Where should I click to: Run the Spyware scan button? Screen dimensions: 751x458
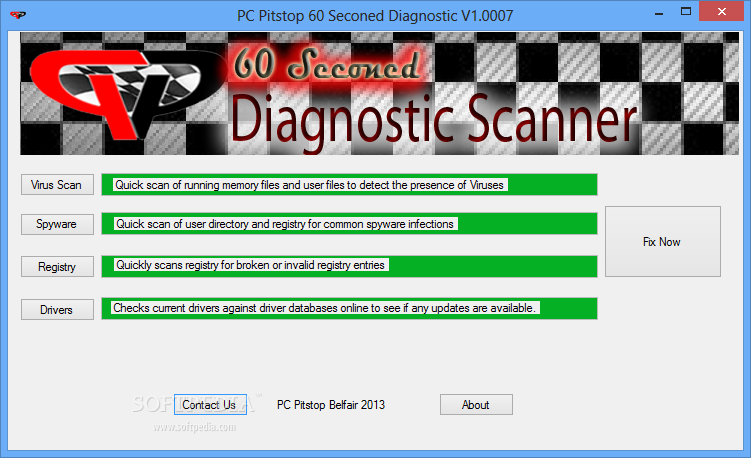pos(57,224)
